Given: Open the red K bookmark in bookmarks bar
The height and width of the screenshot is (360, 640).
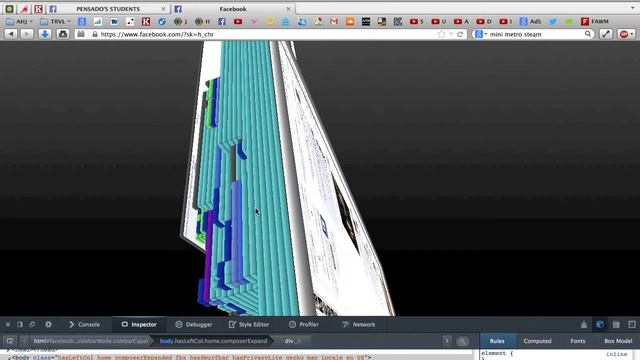Looking at the screenshot, I should pyautogui.click(x=146, y=21).
